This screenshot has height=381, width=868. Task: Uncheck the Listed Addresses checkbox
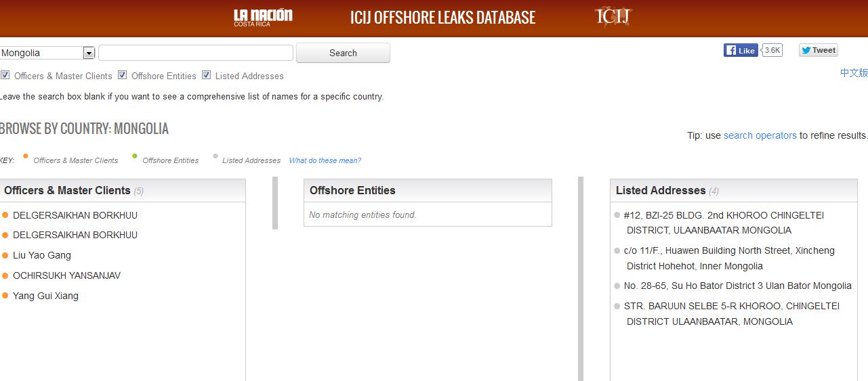pos(207,75)
